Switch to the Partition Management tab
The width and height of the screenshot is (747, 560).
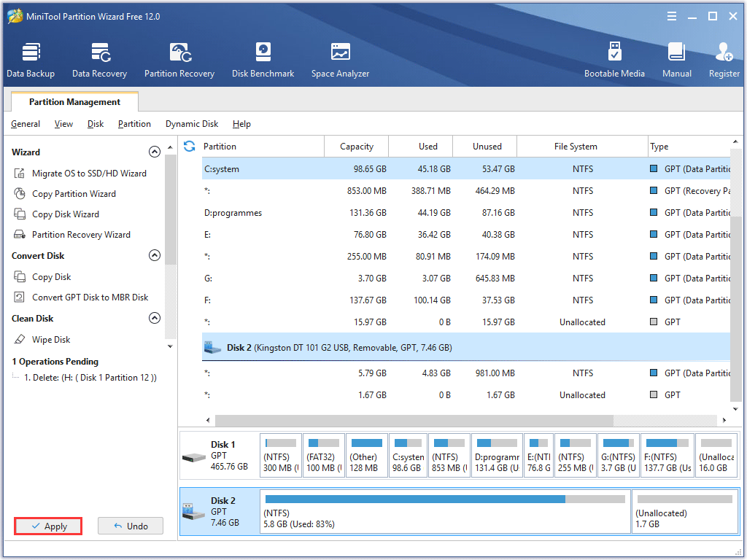(74, 101)
